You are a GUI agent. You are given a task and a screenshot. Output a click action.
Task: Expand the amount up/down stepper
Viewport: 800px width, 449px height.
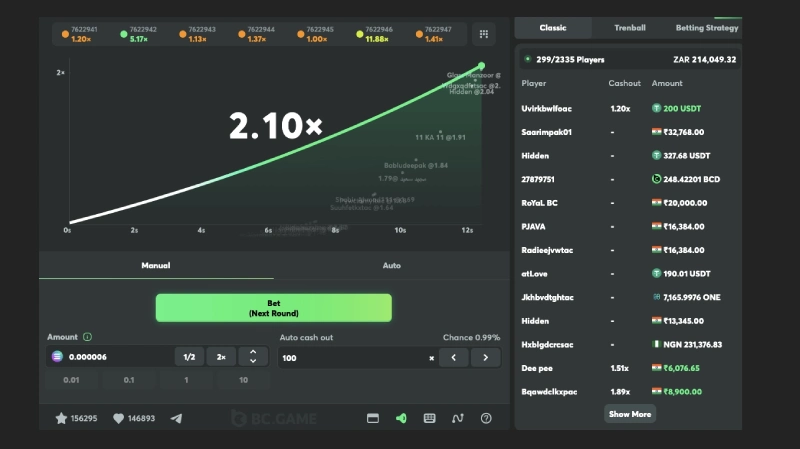(254, 357)
